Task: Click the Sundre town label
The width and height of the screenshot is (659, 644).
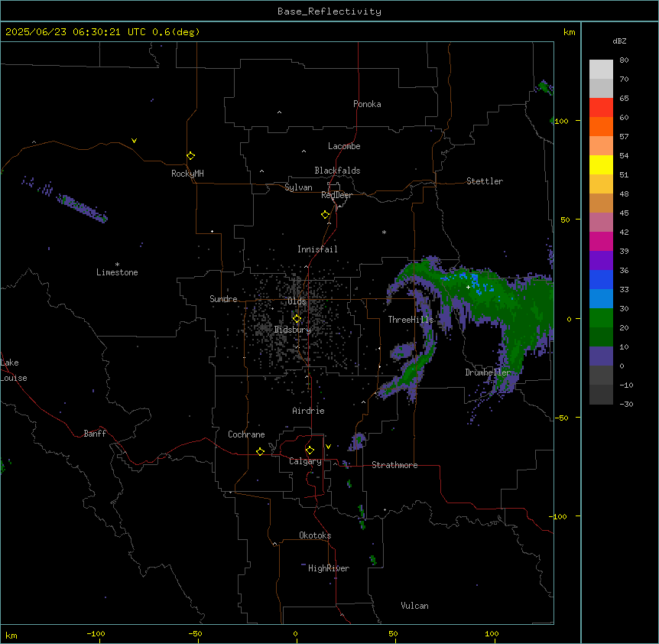Action: (x=223, y=299)
